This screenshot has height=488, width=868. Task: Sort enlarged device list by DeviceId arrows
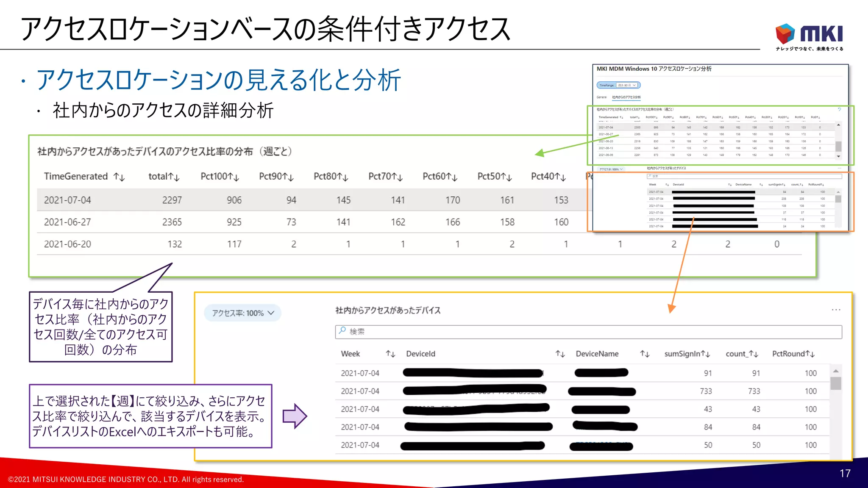pos(560,354)
